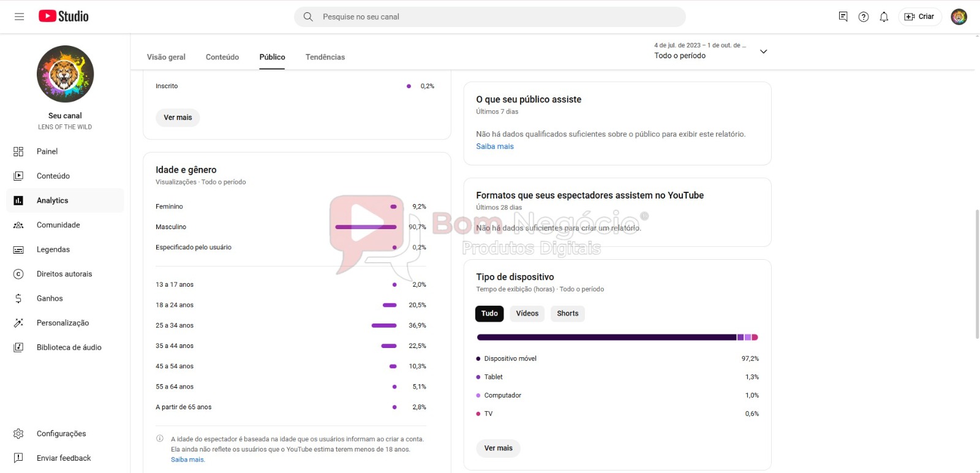Click Ver mais below Inscrito row
This screenshot has width=980, height=473.
point(178,118)
